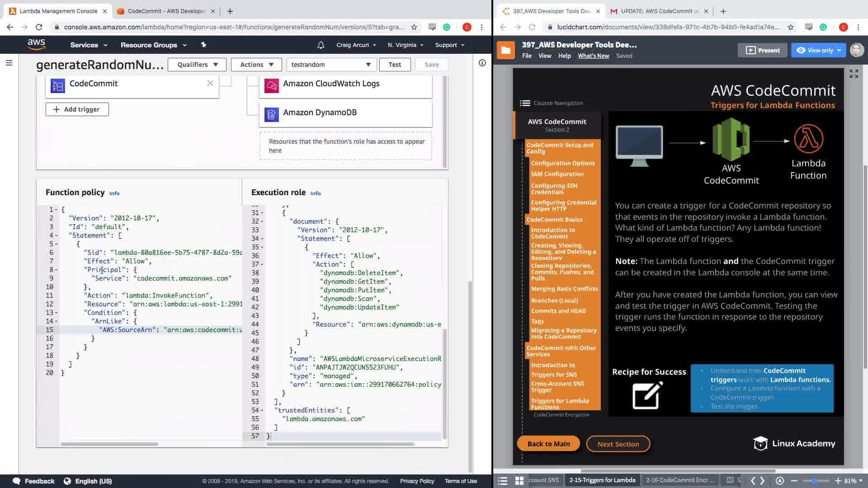Screen dimensions: 868x488
Task: Open Lucidchart page list view icon
Action: 503,480
